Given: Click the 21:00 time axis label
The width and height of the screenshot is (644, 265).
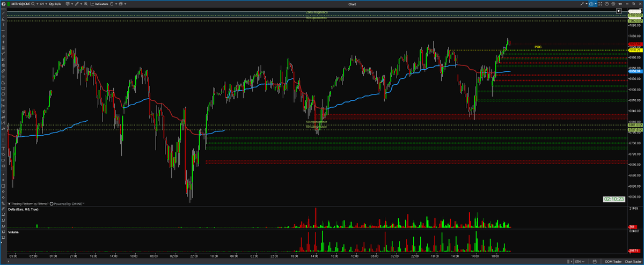Looking at the screenshot, I should pyautogui.click(x=72, y=256).
